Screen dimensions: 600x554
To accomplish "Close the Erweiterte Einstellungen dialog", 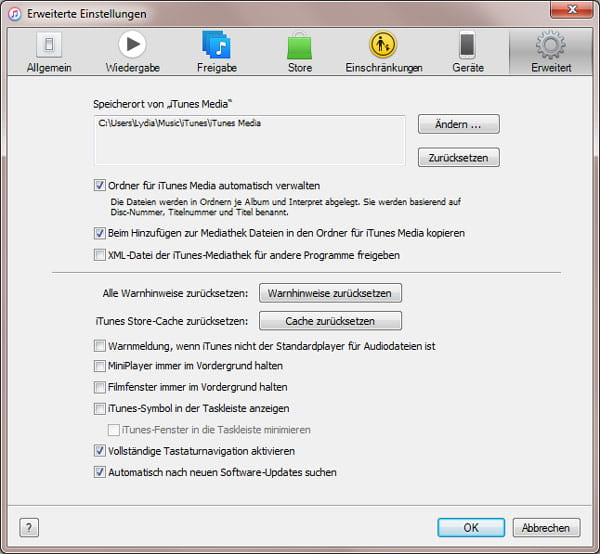I will pyautogui.click(x=572, y=10).
